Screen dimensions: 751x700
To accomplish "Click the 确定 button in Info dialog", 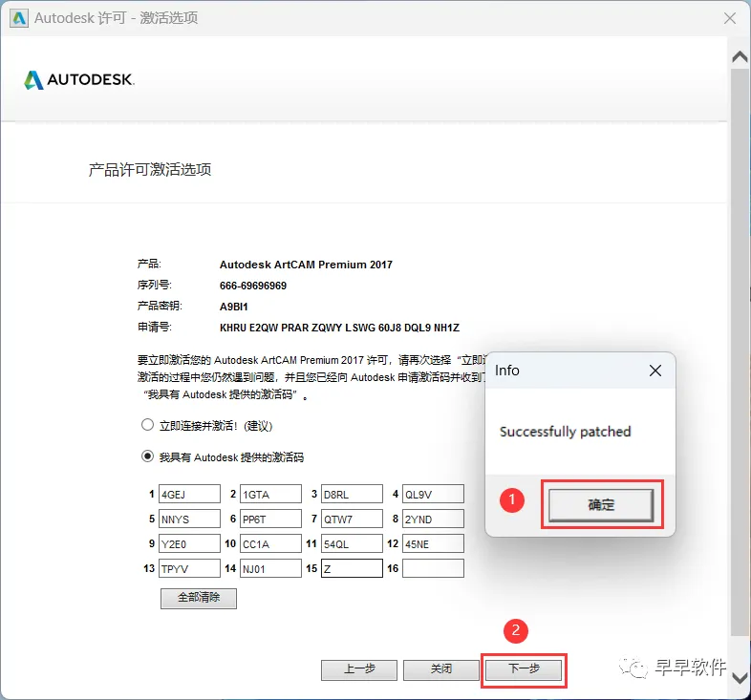I will pyautogui.click(x=601, y=504).
